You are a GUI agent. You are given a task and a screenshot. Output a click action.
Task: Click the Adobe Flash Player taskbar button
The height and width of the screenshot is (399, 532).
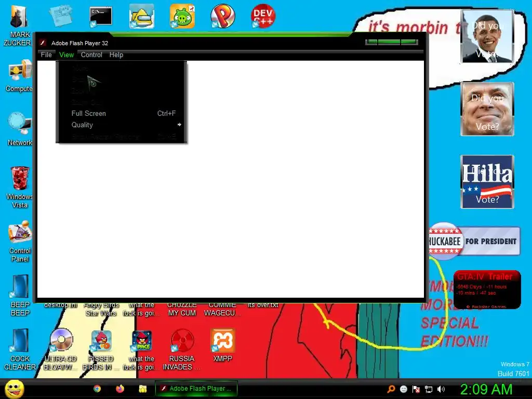196,389
